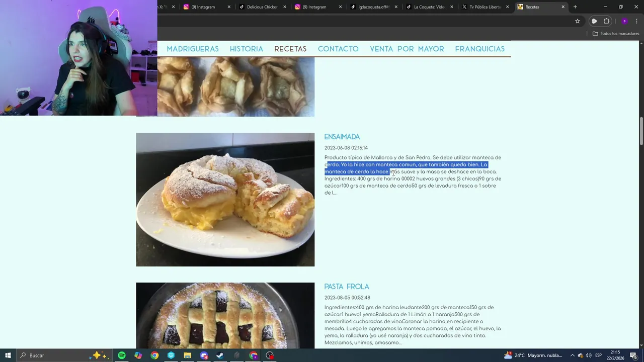Viewport: 644px width, 362px height.
Task: Open Discord from the taskbar
Action: pos(204,355)
